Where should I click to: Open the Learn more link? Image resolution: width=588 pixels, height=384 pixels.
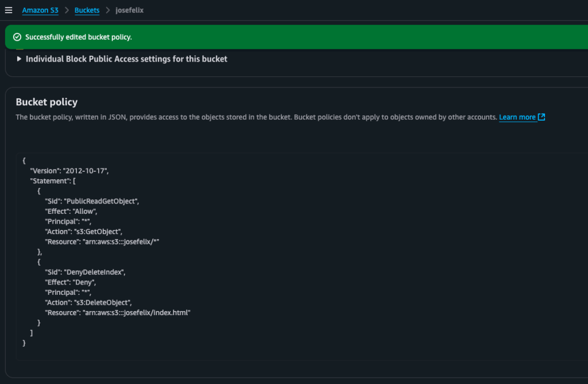pos(517,117)
